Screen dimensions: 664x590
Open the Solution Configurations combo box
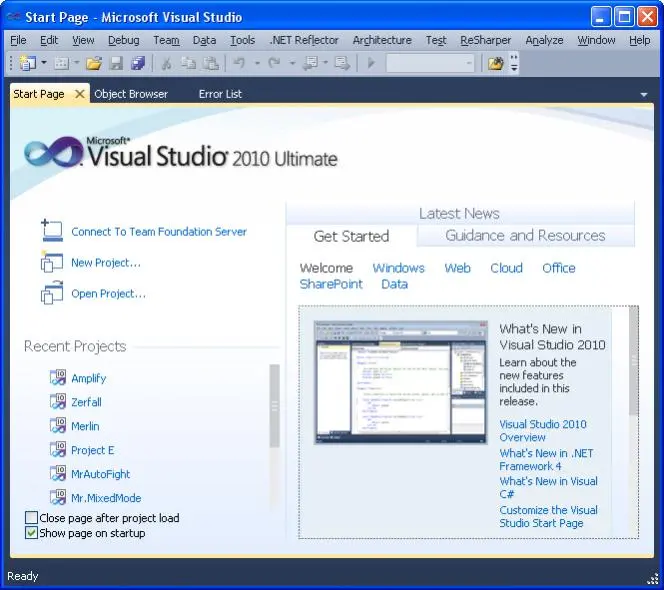tap(430, 64)
